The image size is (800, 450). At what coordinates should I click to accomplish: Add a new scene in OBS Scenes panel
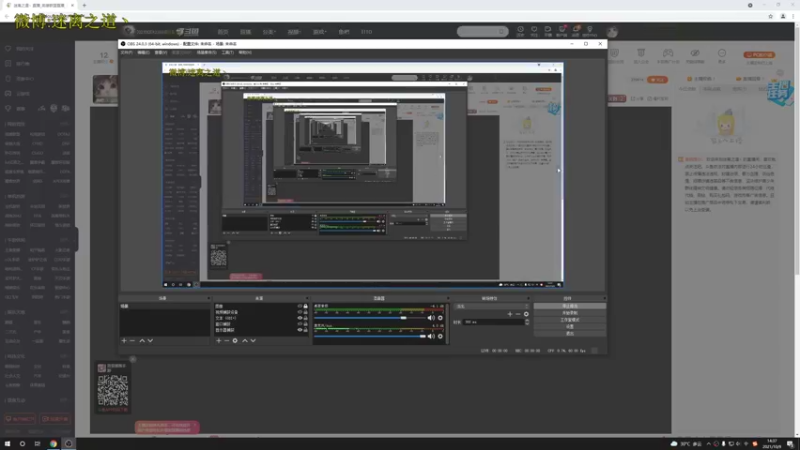124,340
